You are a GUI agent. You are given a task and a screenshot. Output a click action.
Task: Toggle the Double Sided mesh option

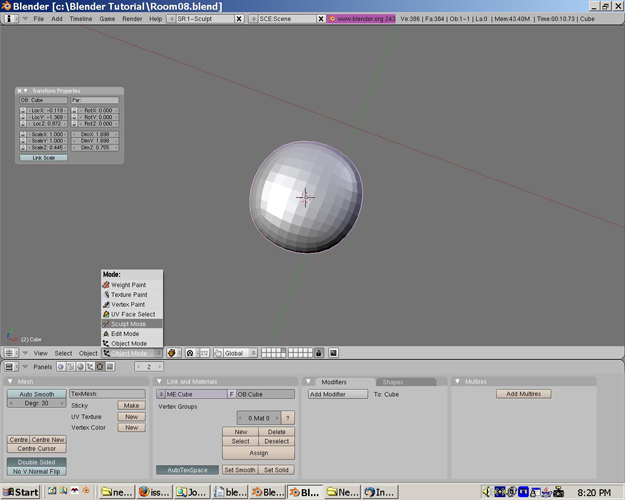(36, 462)
